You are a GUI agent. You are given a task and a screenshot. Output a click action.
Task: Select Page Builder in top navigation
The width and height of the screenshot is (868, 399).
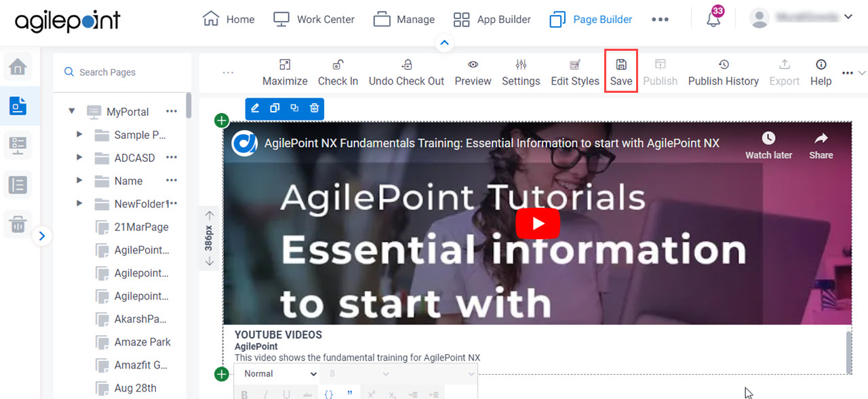[591, 19]
